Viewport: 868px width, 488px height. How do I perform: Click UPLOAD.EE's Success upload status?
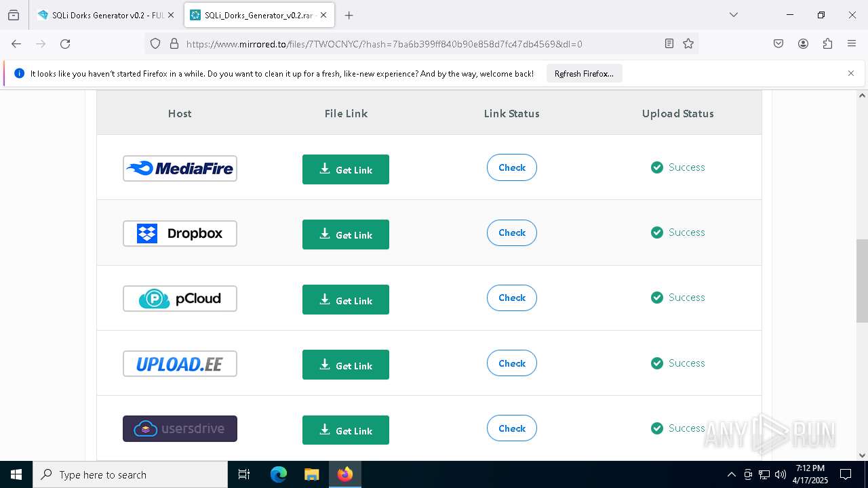pos(678,363)
